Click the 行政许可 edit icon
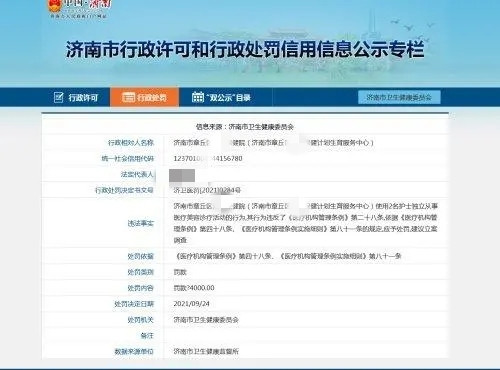This screenshot has height=370, width=500. point(58,97)
